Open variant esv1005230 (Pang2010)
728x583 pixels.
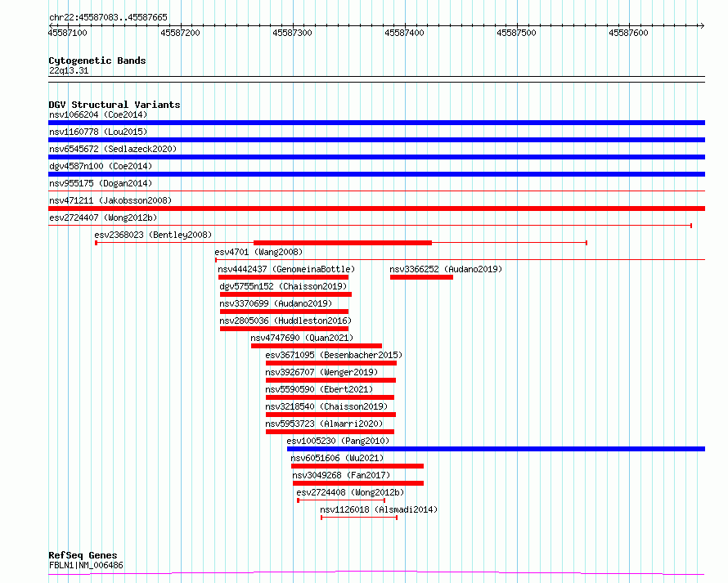tap(338, 441)
